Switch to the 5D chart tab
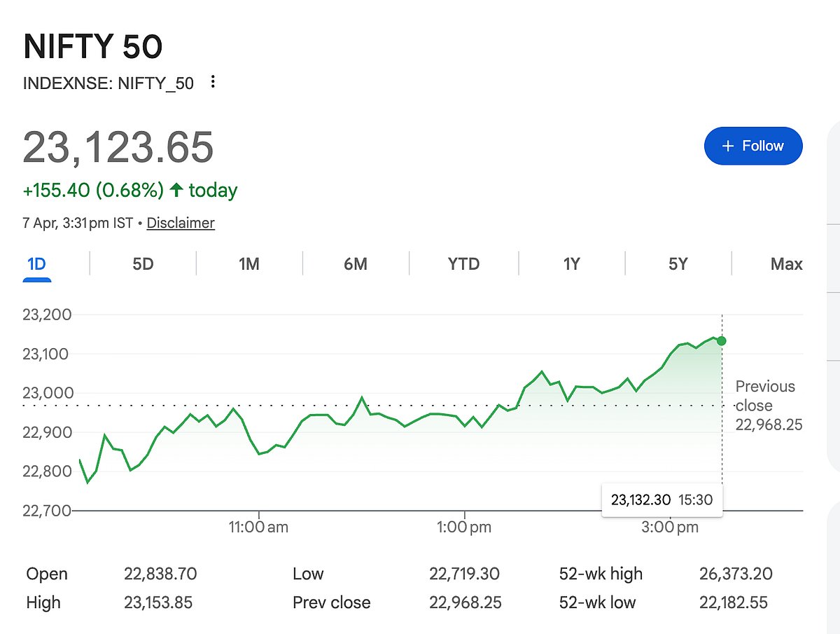 143,264
